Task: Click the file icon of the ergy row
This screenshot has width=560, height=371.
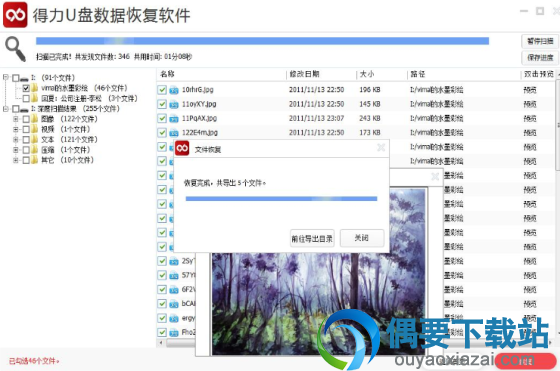Action: 174,319
